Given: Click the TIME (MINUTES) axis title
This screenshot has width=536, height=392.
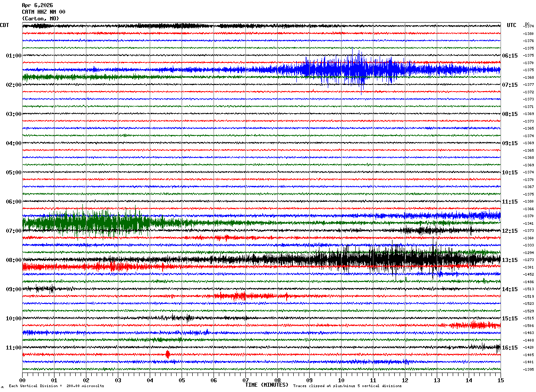Looking at the screenshot, I should point(266,385).
